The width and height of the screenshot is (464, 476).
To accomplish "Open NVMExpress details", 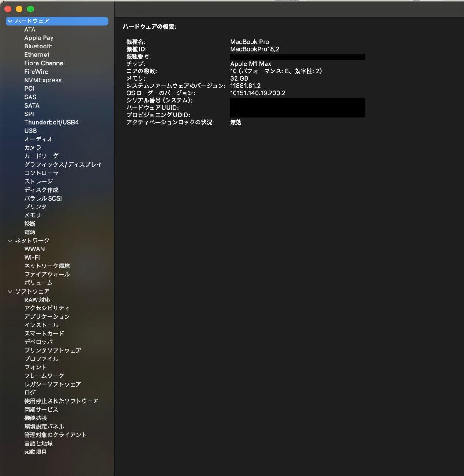I will point(43,80).
